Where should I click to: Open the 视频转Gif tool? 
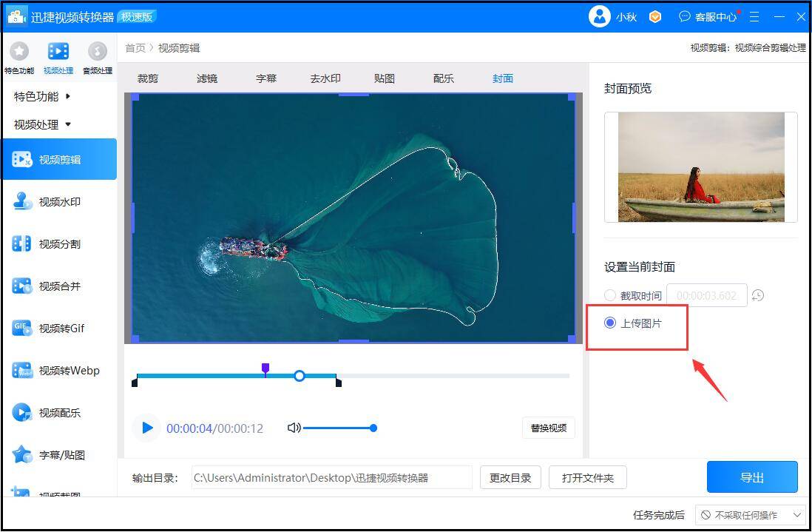pos(54,329)
